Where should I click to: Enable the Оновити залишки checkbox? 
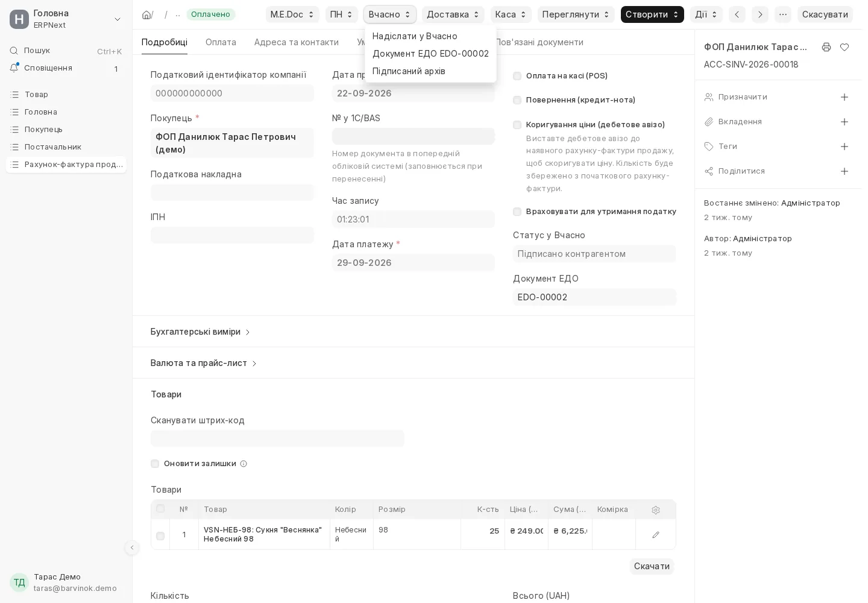tap(155, 464)
